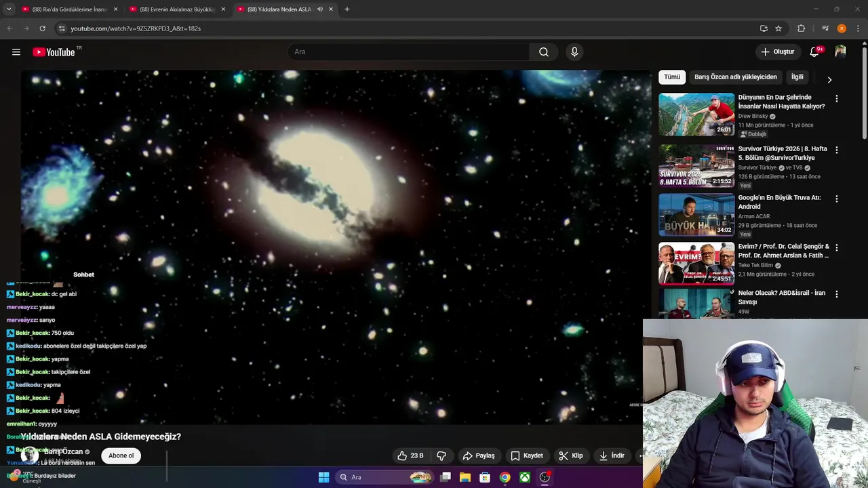868x488 pixels.
Task: Click the install app icon in address bar
Action: point(764,28)
